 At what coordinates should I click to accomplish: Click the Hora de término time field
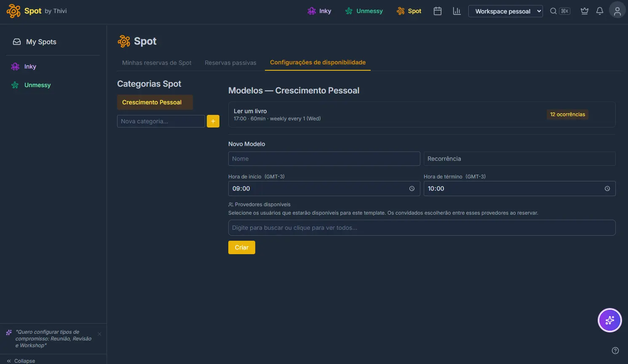coord(519,189)
